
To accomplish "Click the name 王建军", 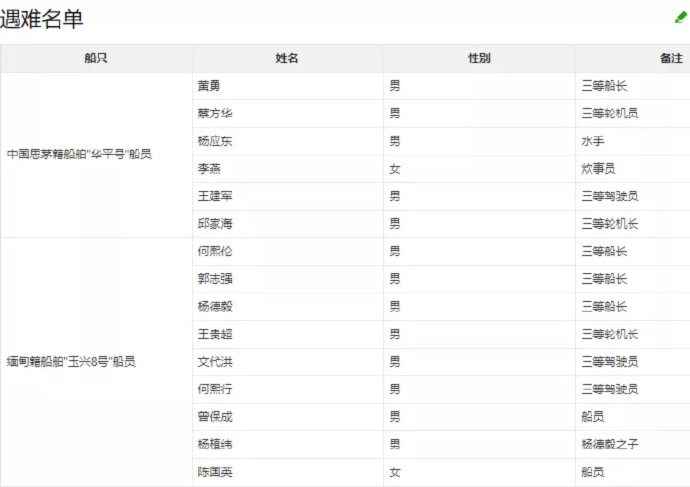I will click(x=215, y=196).
